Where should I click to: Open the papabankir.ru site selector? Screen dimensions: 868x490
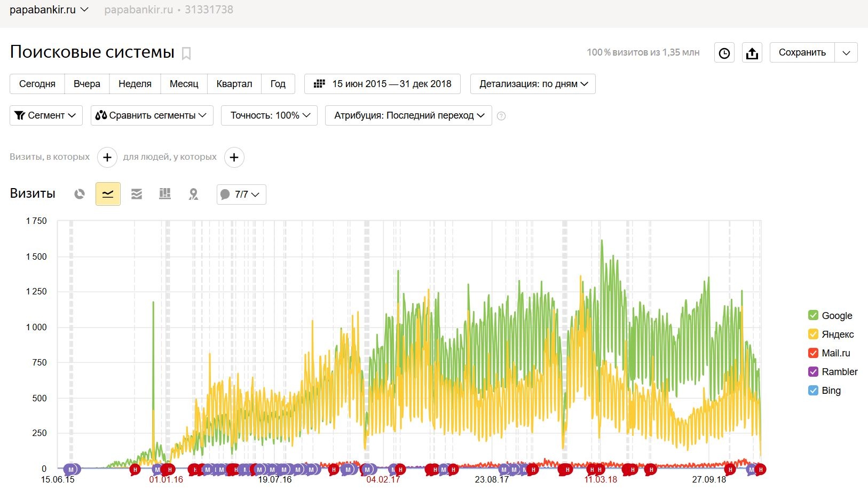[x=49, y=10]
